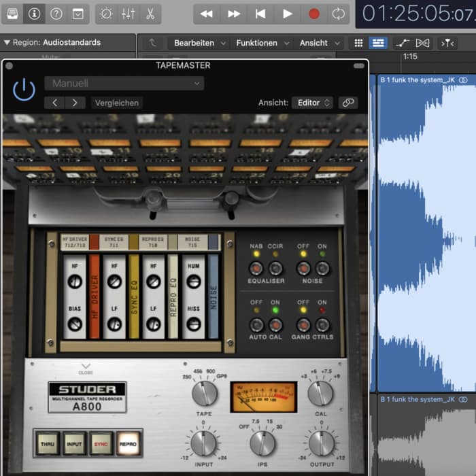Toggle the Inspector info button
This screenshot has width=476, height=476.
click(34, 14)
